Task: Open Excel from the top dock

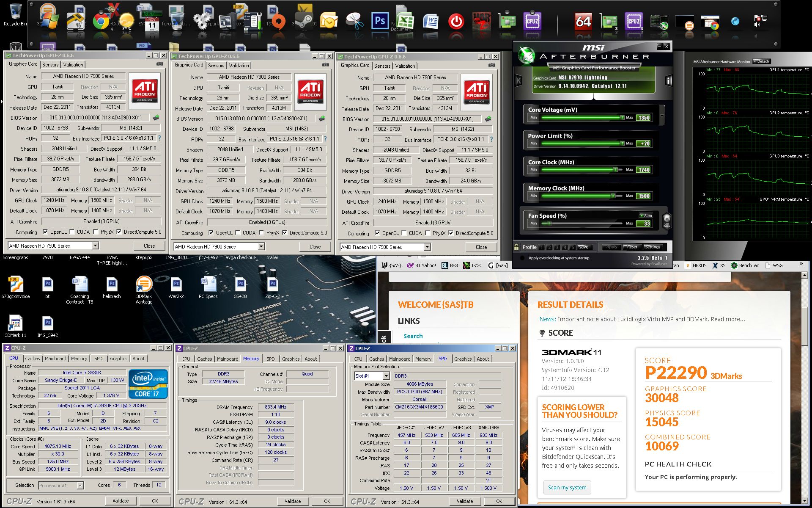Action: (406, 21)
